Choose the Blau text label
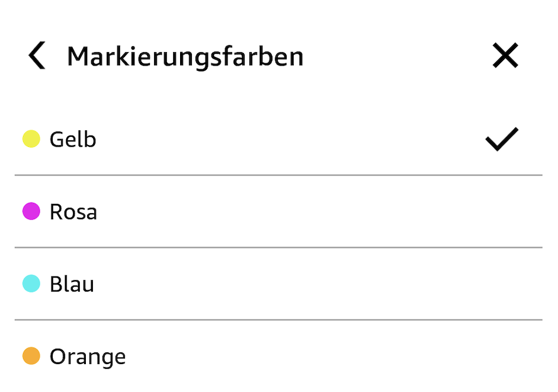The height and width of the screenshot is (392, 558). click(x=72, y=284)
